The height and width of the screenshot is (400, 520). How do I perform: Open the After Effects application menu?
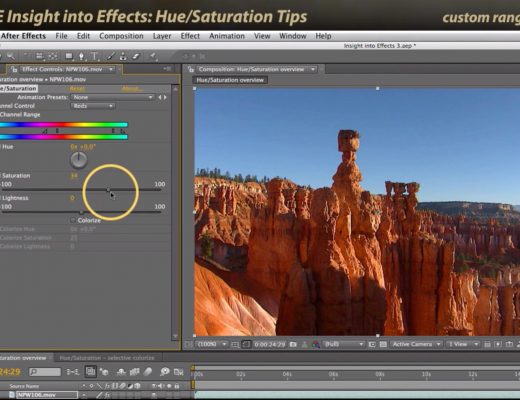[23, 36]
